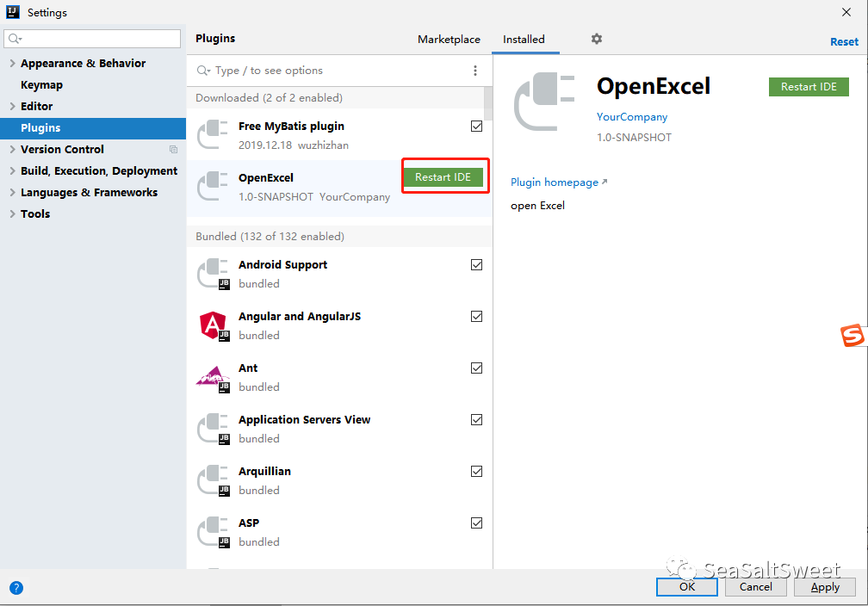Image resolution: width=868 pixels, height=606 pixels.
Task: Focus the settings search field
Action: [92, 39]
